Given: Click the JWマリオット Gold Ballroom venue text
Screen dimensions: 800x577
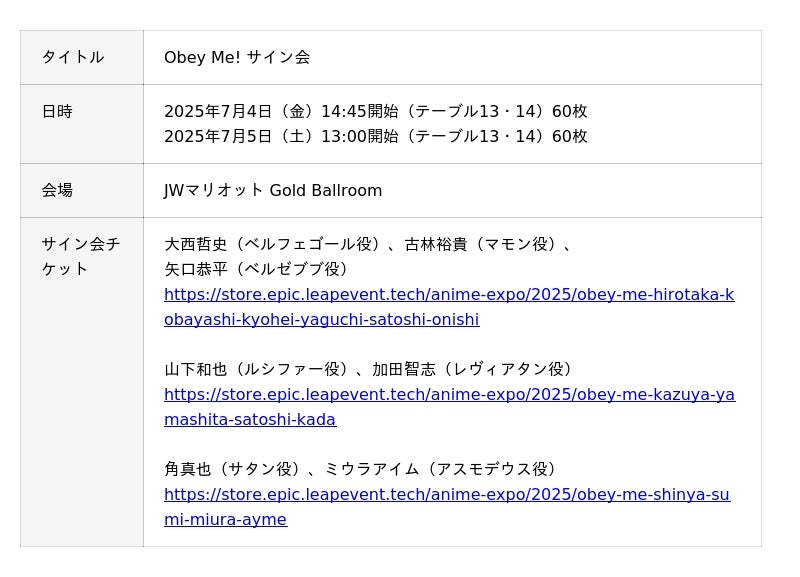Looking at the screenshot, I should (273, 190).
